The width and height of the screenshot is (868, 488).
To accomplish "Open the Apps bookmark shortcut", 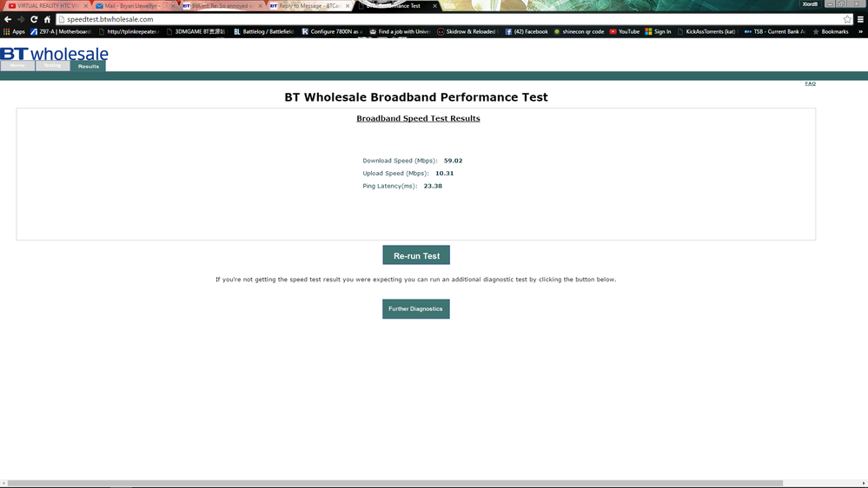I will [14, 31].
